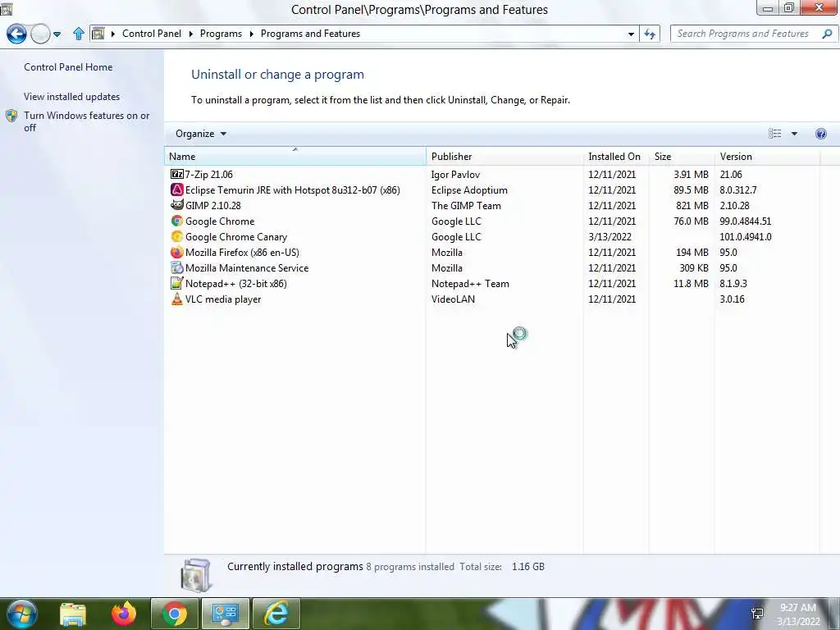Screen dimensions: 840x630
Task: Sort list by the Version column header
Action: 767,157
